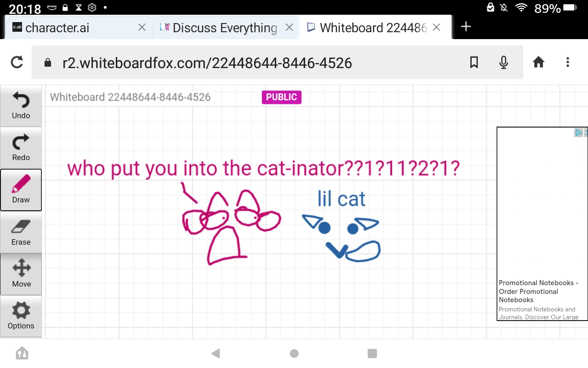Reload the whiteboard page
588x368 pixels.
click(x=17, y=62)
